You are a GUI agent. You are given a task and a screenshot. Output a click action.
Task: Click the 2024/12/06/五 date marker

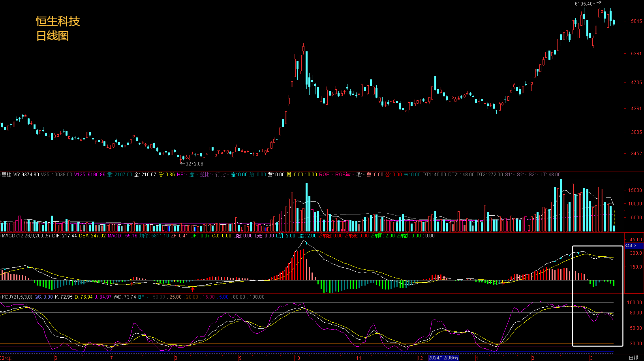click(443, 358)
